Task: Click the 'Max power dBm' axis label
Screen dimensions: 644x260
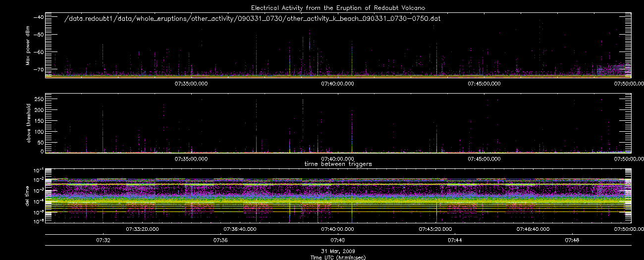Action: click(x=28, y=46)
